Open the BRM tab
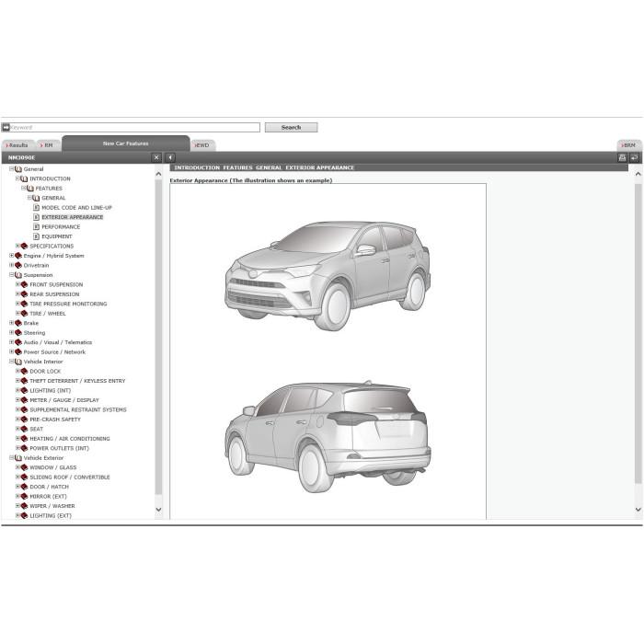The width and height of the screenshot is (644, 644). tap(629, 145)
